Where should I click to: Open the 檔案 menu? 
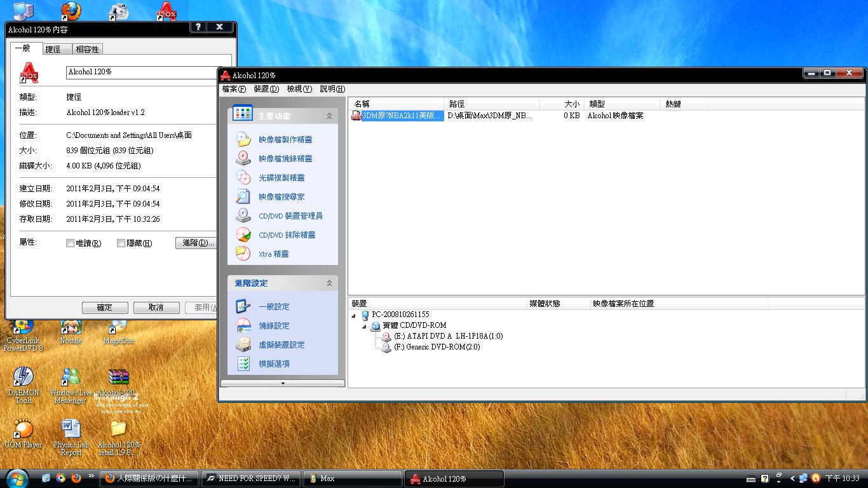tap(234, 89)
